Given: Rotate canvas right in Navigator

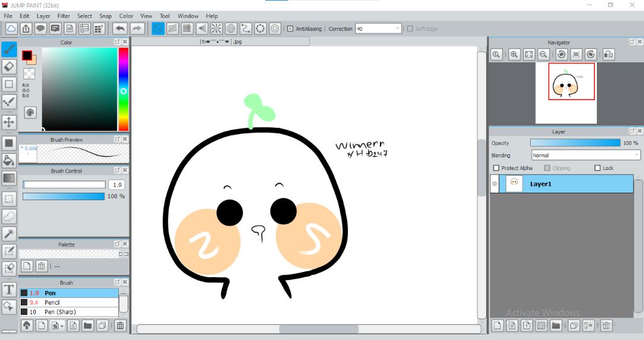Looking at the screenshot, I should pyautogui.click(x=591, y=54).
